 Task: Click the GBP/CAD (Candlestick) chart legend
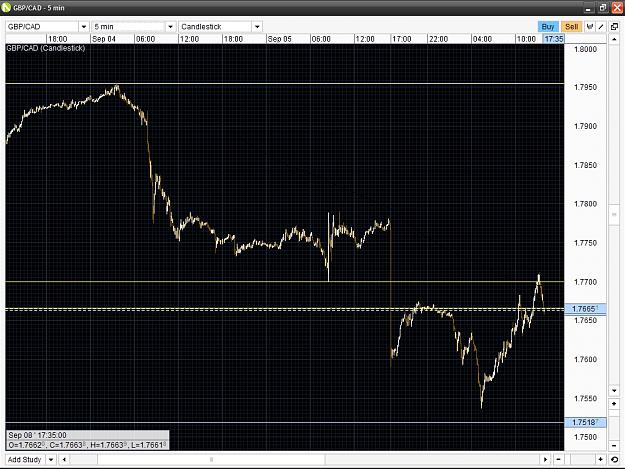pyautogui.click(x=46, y=48)
